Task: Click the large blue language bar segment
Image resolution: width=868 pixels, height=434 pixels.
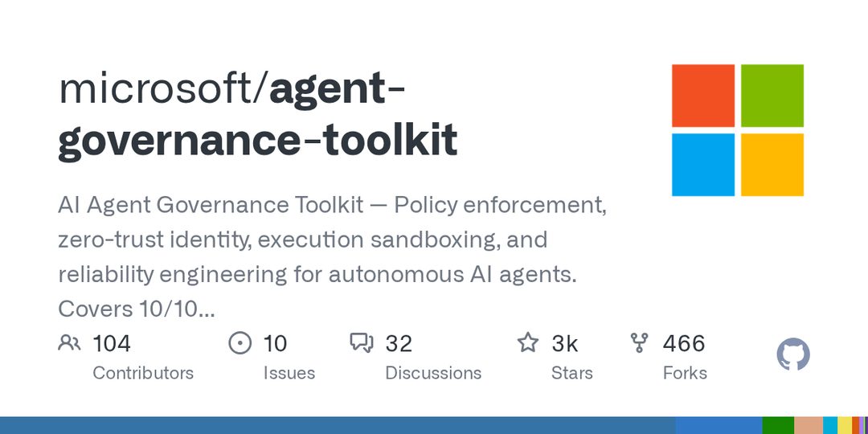Action: (x=338, y=425)
